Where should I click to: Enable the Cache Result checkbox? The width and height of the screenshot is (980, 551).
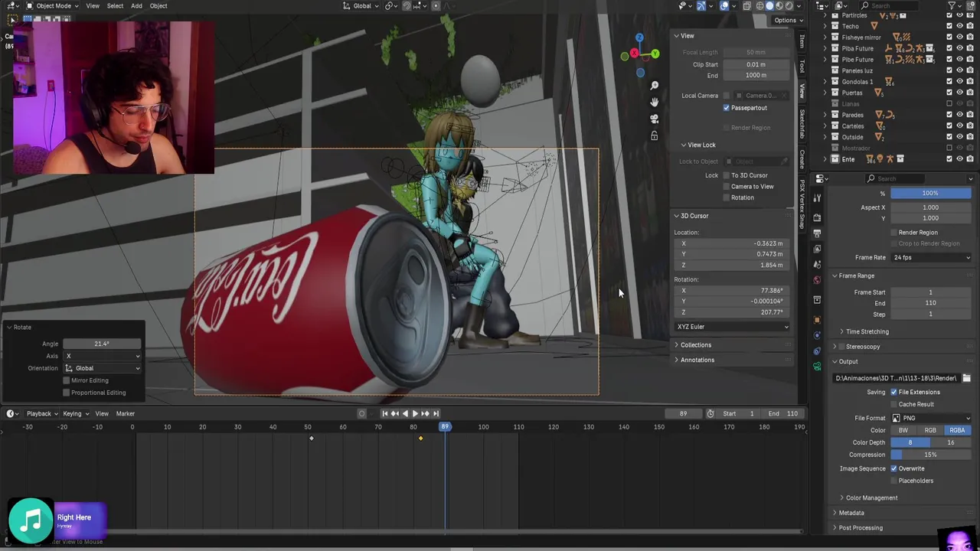coord(893,404)
